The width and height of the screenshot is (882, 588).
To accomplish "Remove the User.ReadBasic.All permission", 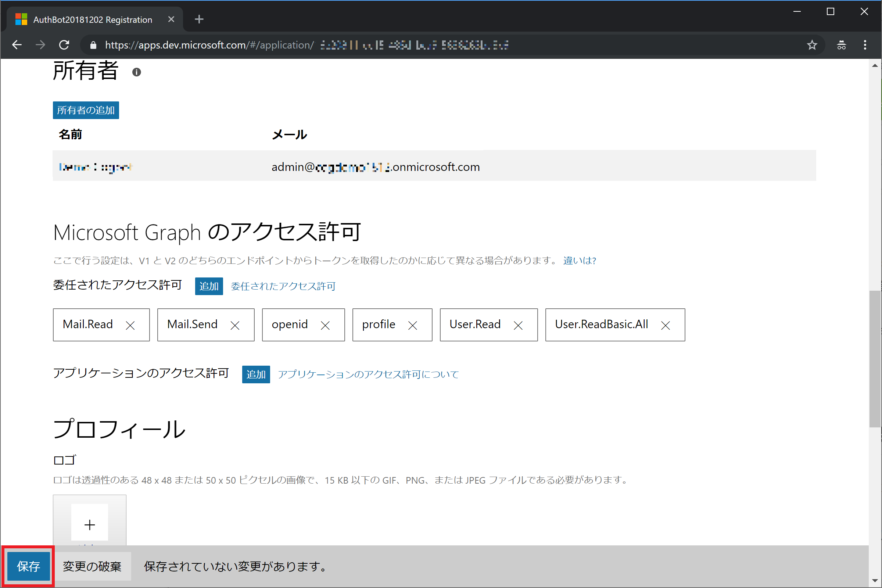I will tap(665, 326).
